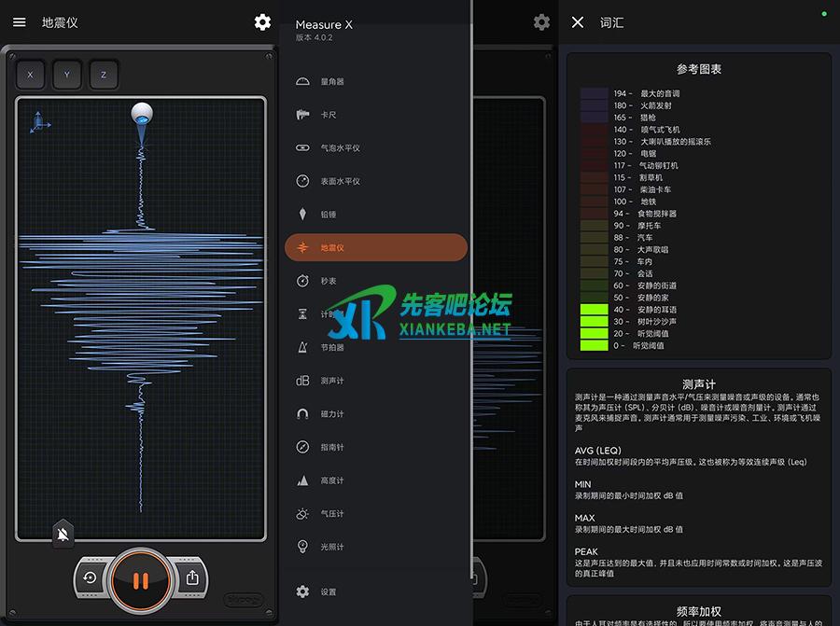The image size is (840, 626).
Task: Close the 词汇 glossary panel
Action: (x=578, y=22)
